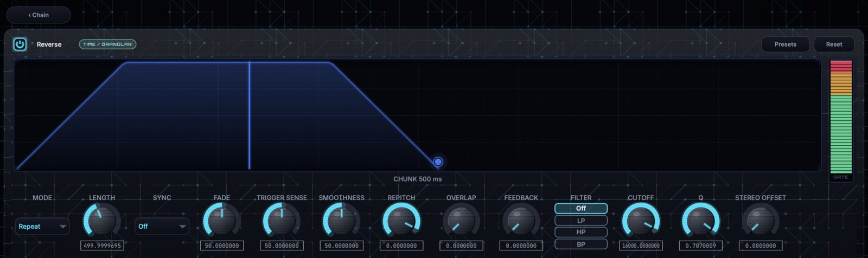868x258 pixels.
Task: Click the Repitch knob
Action: 401,221
